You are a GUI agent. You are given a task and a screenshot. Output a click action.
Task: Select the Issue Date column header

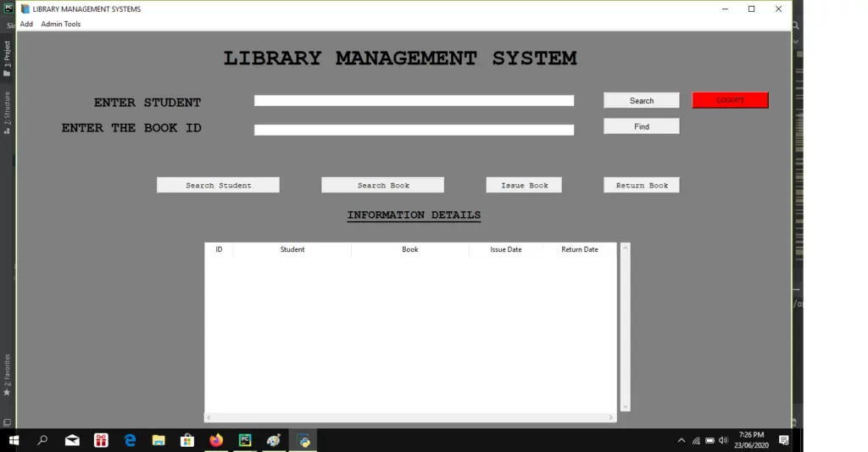click(x=506, y=250)
